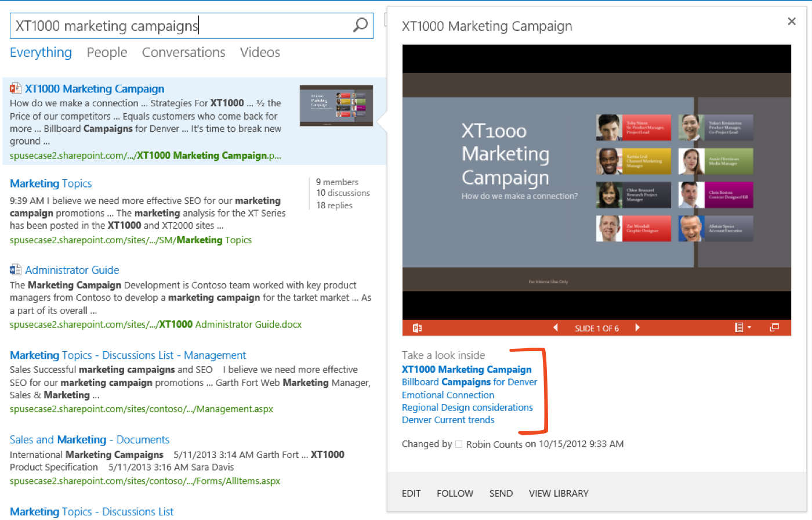Click the FOLLOW action in the preview panel
812x520 pixels.
[x=455, y=493]
